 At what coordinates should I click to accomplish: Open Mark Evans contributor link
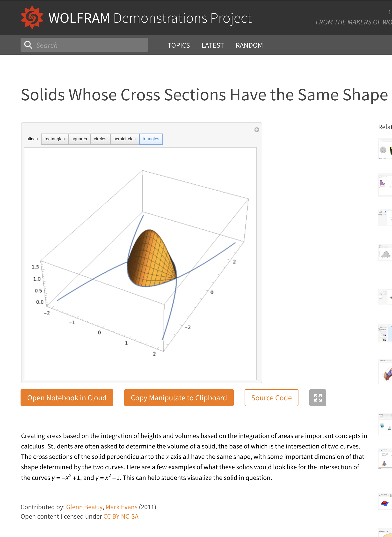[x=121, y=507]
